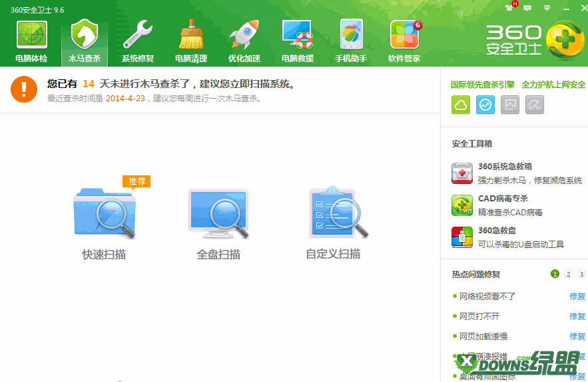
Task: Launch 优化加速 rocket tool
Action: click(244, 41)
